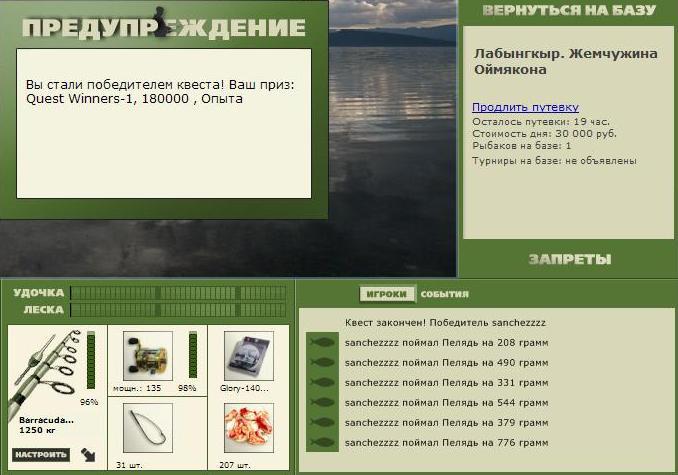The image size is (678, 475).
Task: Click the Пелядь на 776 грамм log entry
Action: [446, 442]
